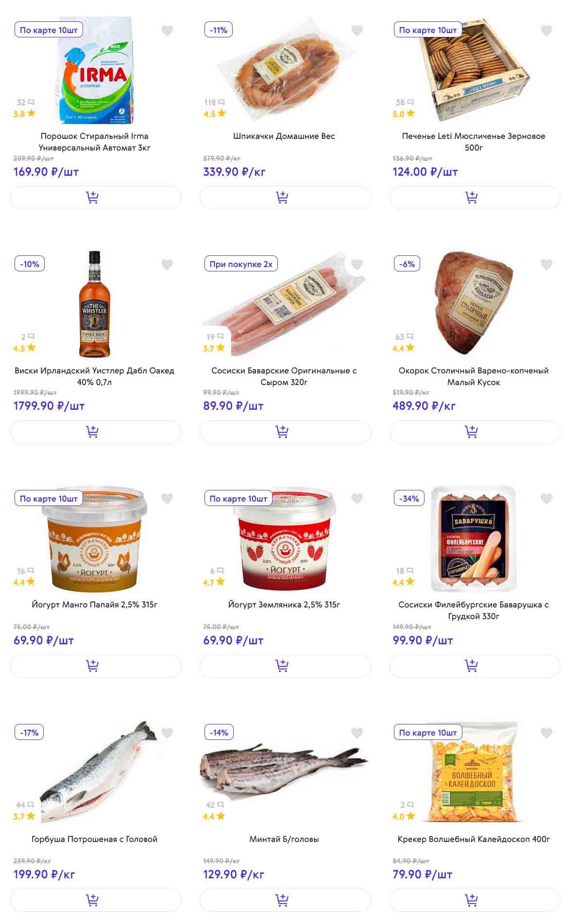
Task: Open Сосиски Баварские Оригинальные product title
Action: click(x=284, y=376)
